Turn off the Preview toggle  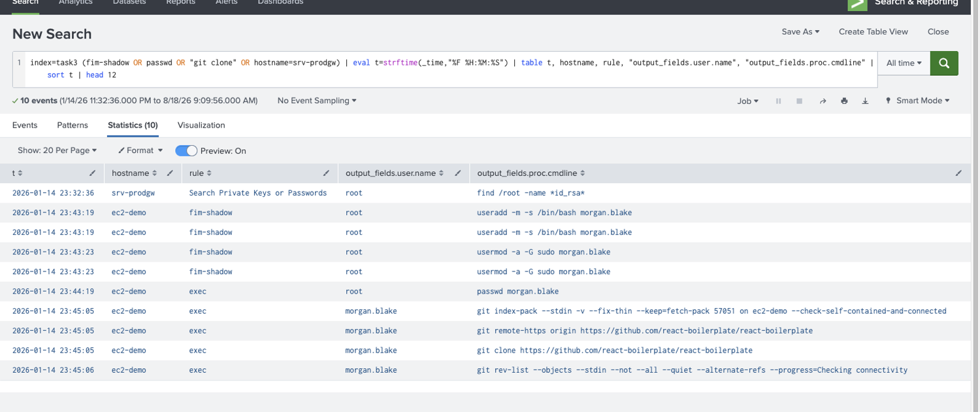coord(186,150)
